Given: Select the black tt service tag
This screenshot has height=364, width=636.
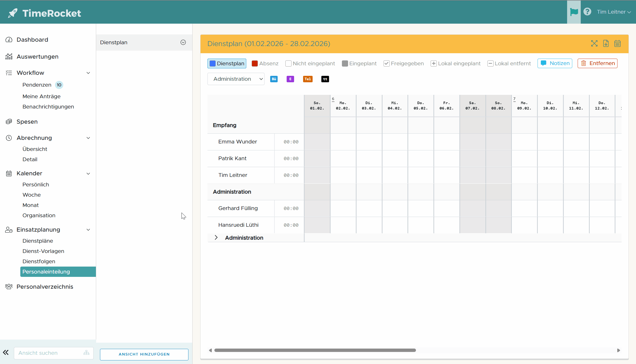Looking at the screenshot, I should pyautogui.click(x=325, y=79).
